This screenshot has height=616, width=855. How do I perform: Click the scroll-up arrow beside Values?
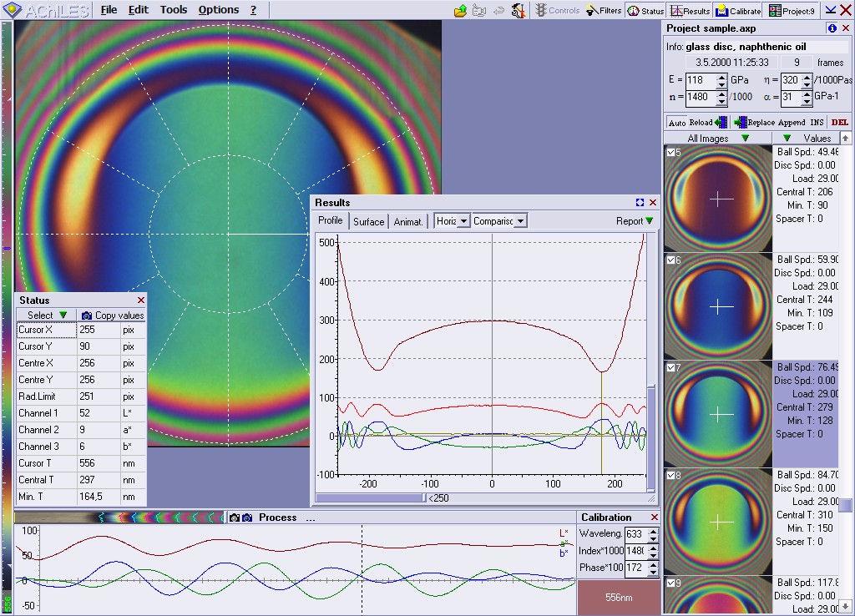[x=845, y=139]
